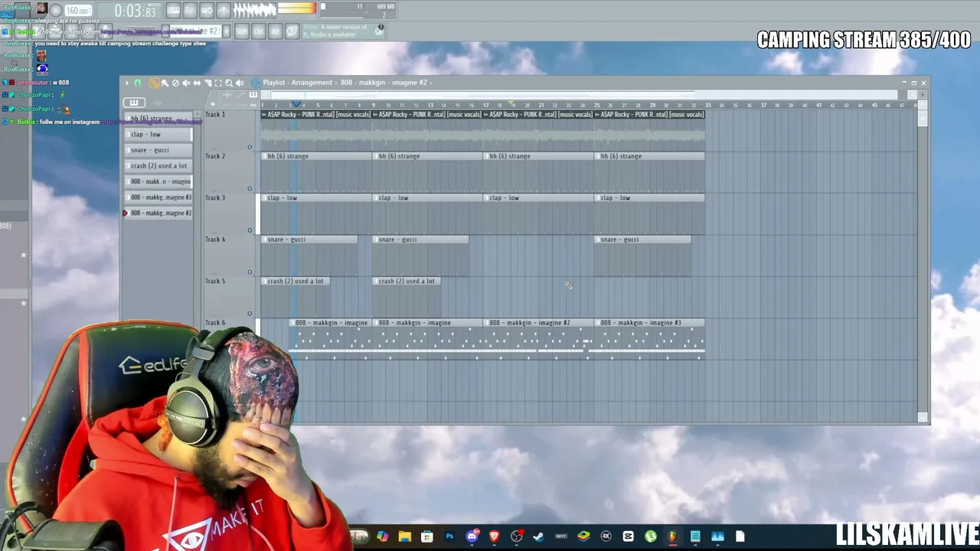This screenshot has width=980, height=551.
Task: Click first 'hh (6) strange' clip on Track 2
Action: (316, 156)
